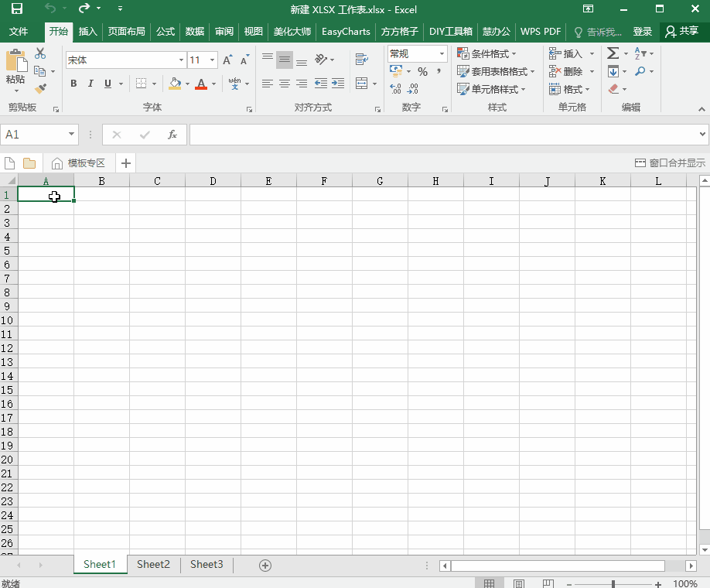This screenshot has width=710, height=588.
Task: Switch to the 插入 Insert tab
Action: 87,31
